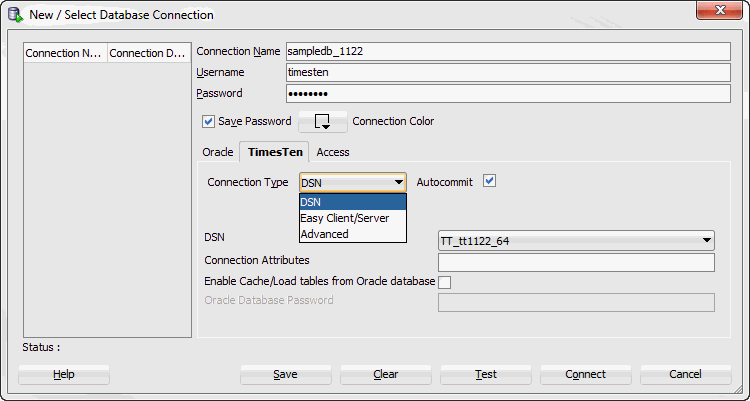Pick Advanced from the connection type list

point(353,234)
